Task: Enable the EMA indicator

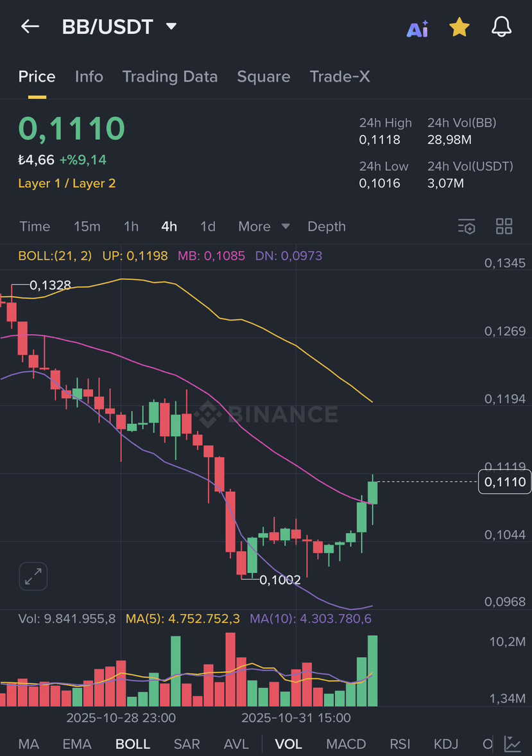Action: coord(76,744)
